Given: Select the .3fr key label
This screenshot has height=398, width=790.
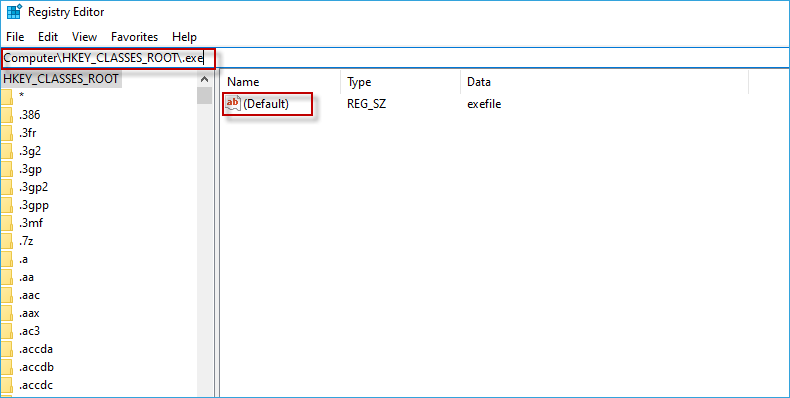Looking at the screenshot, I should tap(27, 133).
